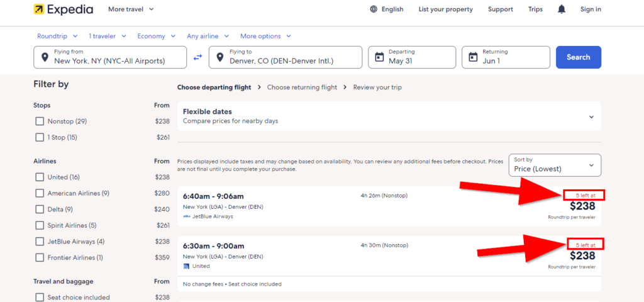This screenshot has width=644, height=302.
Task: Open the More travel menu
Action: (131, 9)
